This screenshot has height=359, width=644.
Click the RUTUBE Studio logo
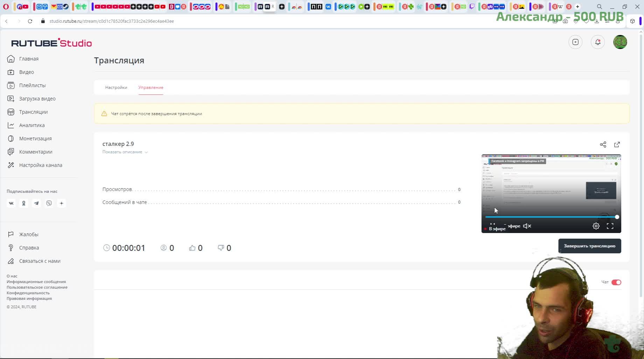(x=51, y=43)
